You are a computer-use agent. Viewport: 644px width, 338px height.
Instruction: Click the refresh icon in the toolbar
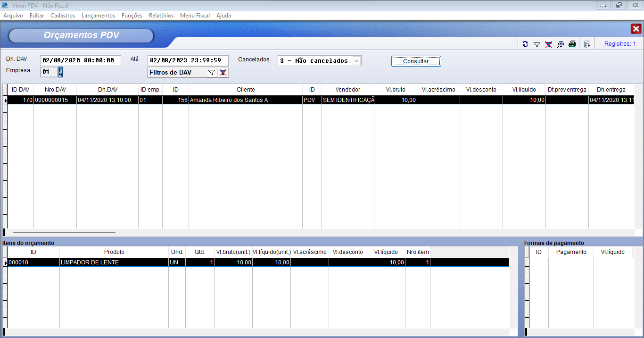525,44
